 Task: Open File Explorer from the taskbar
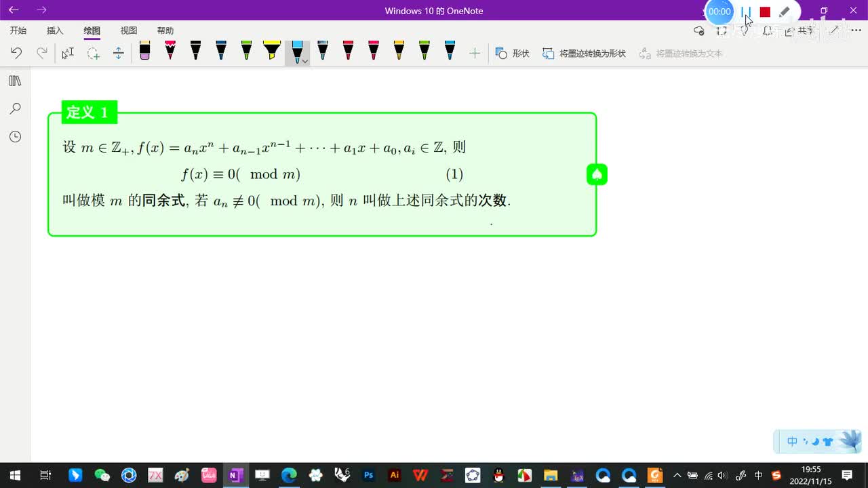click(x=550, y=475)
